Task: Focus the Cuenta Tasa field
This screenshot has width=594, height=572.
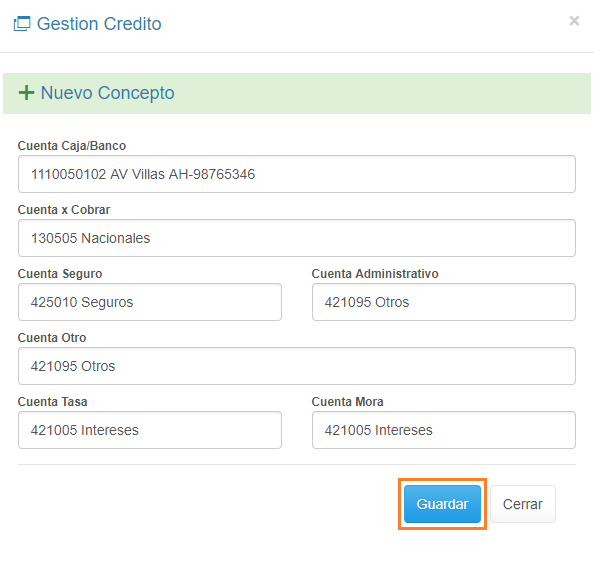Action: coord(150,430)
